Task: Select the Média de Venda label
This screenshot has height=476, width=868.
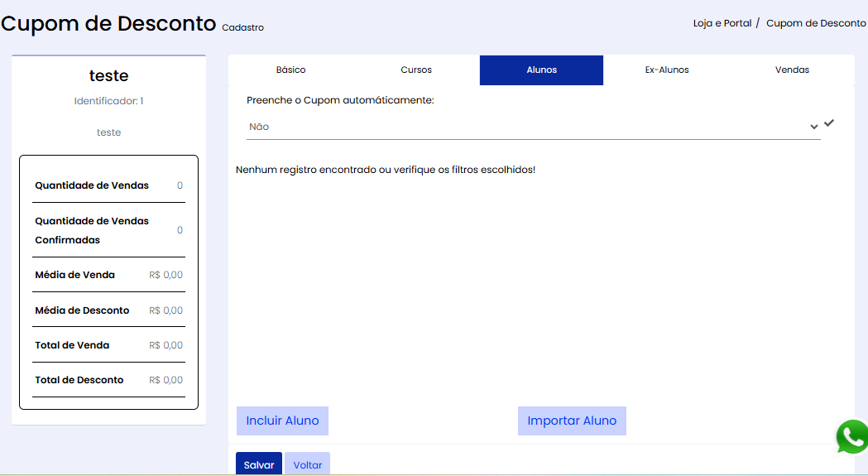Action: [x=74, y=275]
